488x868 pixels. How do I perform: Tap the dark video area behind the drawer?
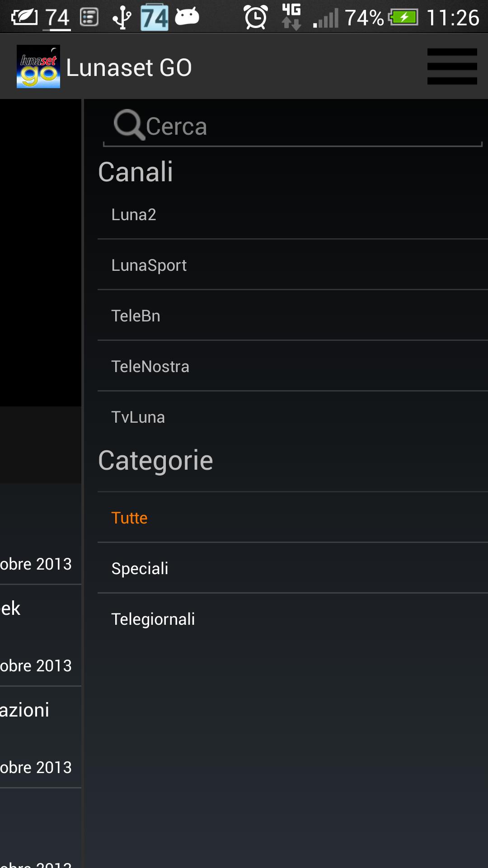click(40, 253)
